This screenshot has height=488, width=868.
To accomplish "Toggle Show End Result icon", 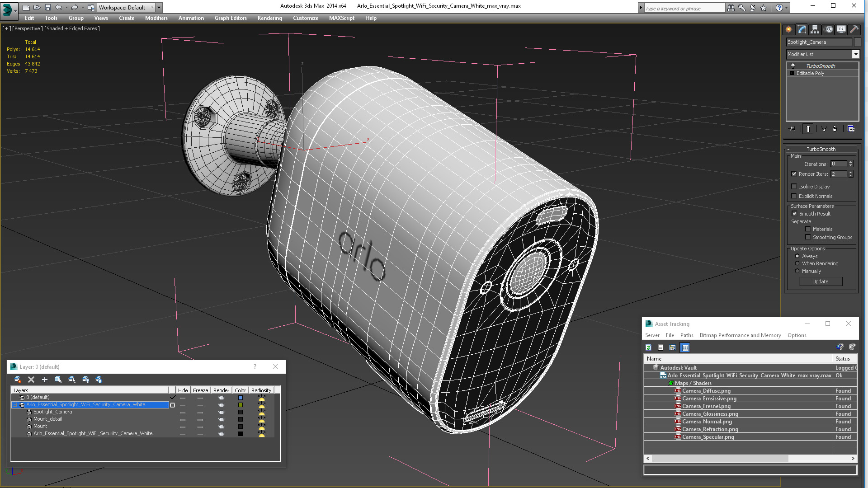I will pos(808,129).
